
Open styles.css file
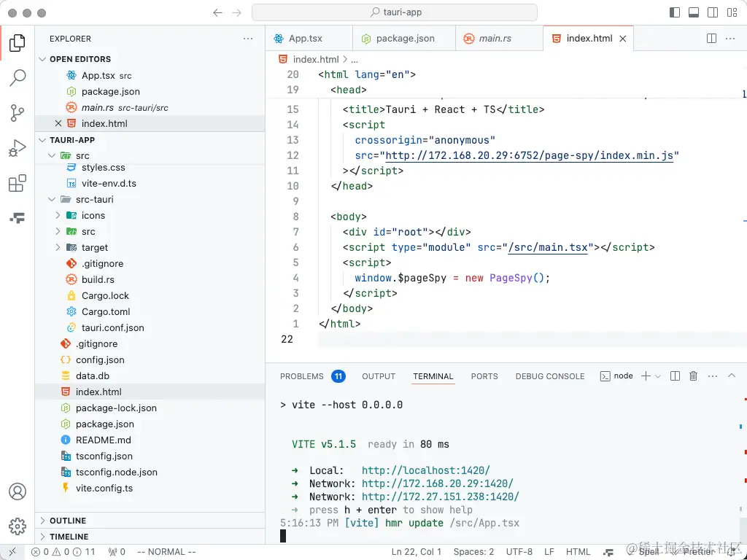pos(150,168)
